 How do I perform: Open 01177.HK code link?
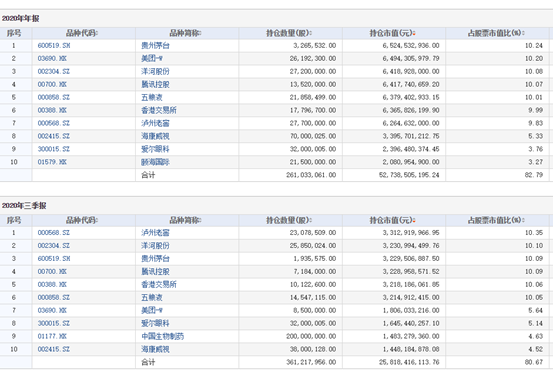pyautogui.click(x=52, y=336)
